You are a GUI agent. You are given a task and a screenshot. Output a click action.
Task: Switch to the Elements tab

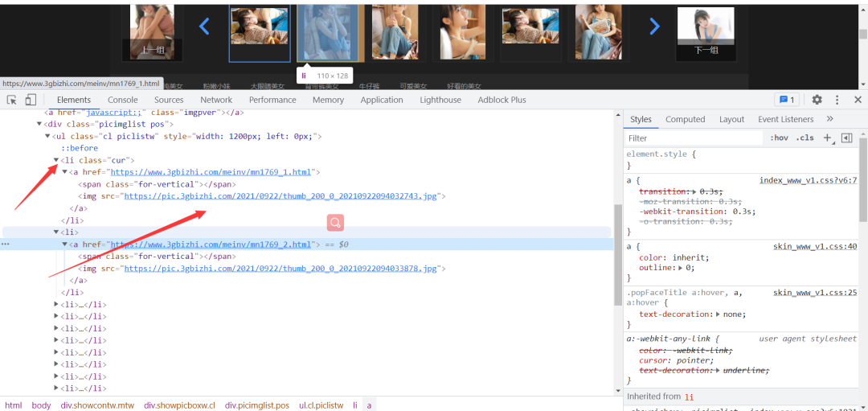click(x=74, y=100)
